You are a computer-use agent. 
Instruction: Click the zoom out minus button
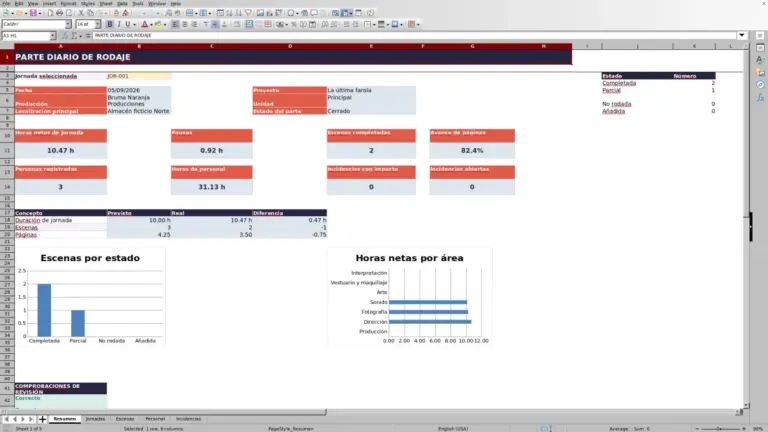(697, 429)
